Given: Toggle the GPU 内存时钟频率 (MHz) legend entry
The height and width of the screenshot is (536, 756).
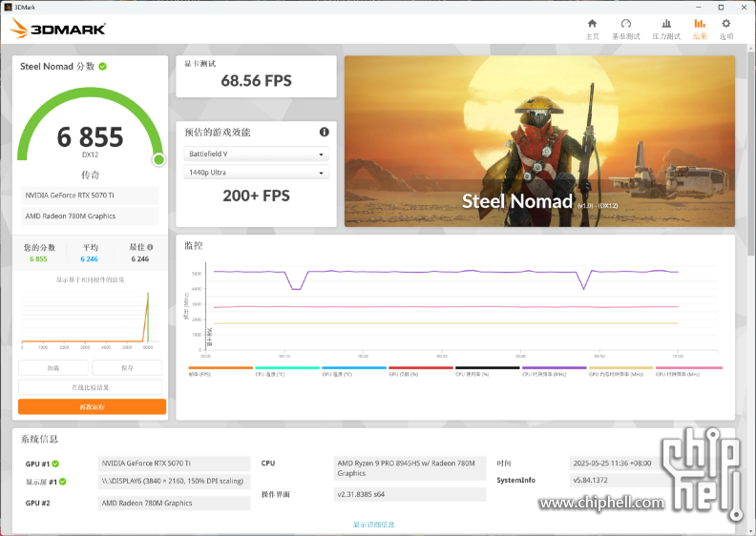Looking at the screenshot, I should 621,371.
